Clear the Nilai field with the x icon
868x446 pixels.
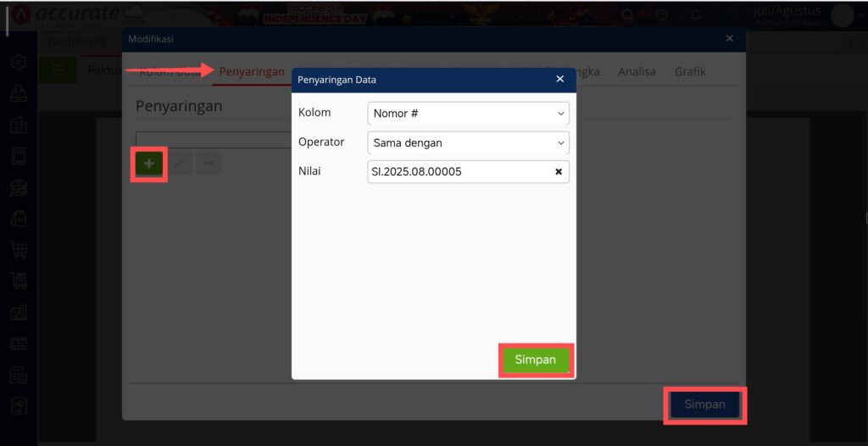(559, 172)
